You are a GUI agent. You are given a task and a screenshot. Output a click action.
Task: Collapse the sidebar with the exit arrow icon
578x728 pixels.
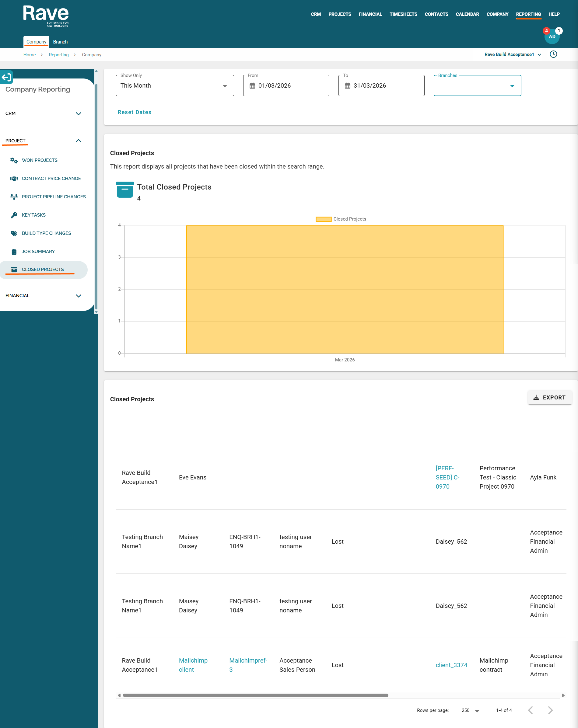[x=6, y=77]
